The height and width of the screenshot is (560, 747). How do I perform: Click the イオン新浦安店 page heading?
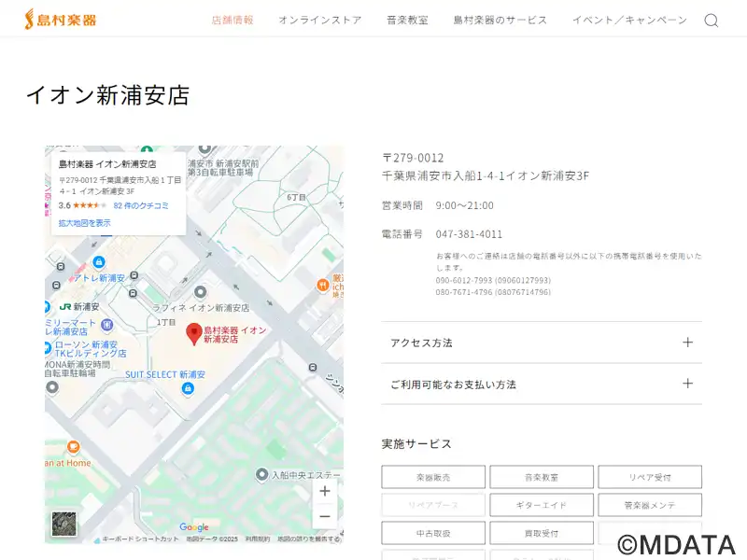[x=108, y=95]
